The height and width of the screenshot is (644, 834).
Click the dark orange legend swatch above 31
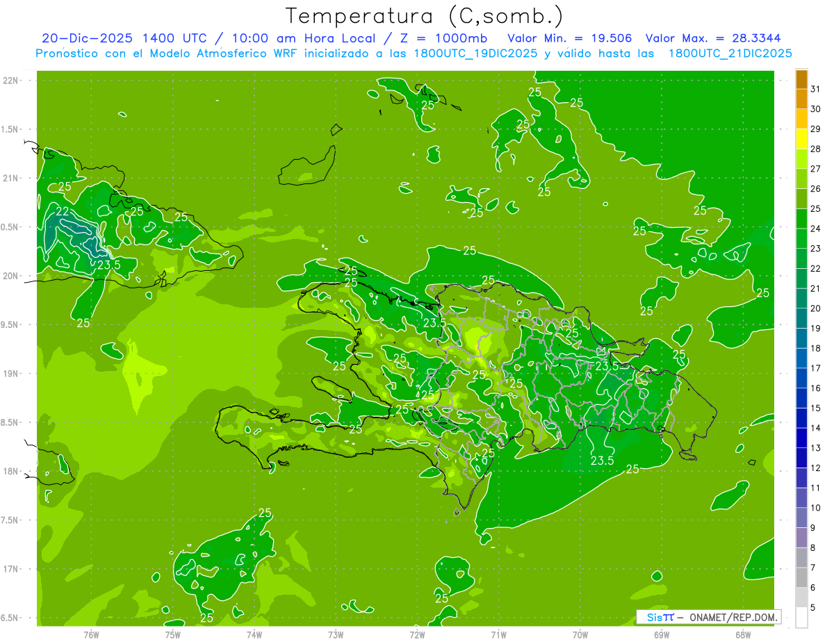coord(801,79)
